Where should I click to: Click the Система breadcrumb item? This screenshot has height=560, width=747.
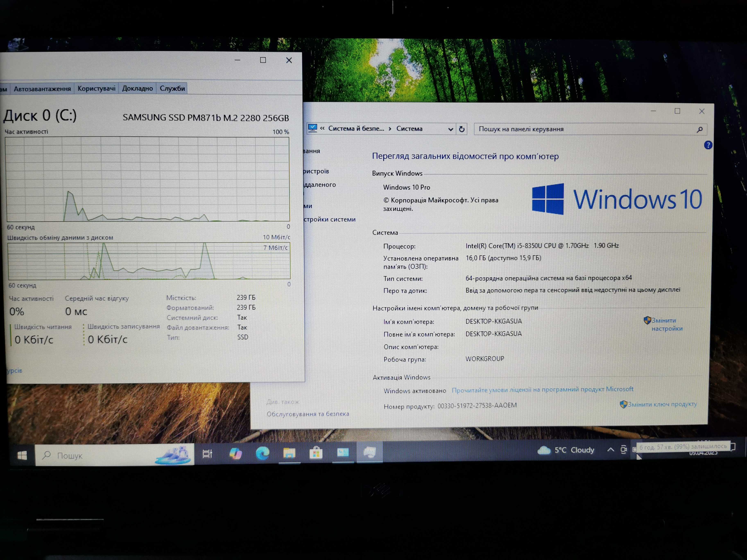pyautogui.click(x=409, y=129)
